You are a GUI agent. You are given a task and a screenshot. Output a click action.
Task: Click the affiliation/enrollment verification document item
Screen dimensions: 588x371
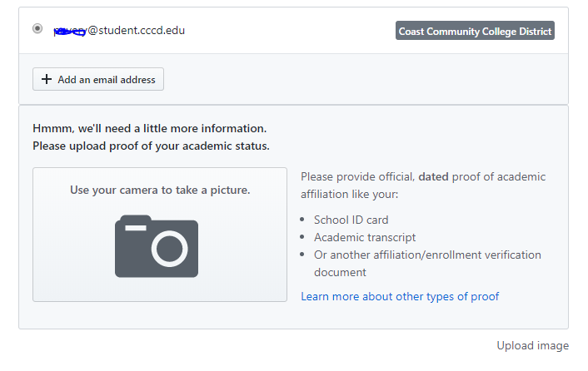426,255
